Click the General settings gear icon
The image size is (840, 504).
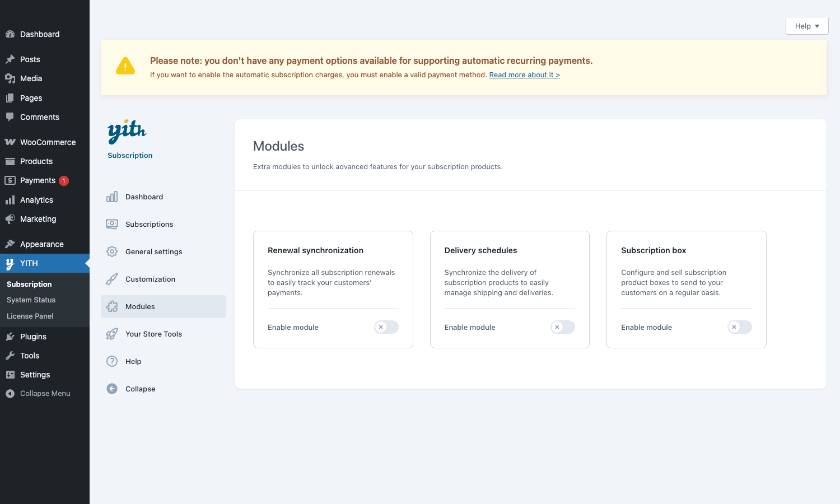(112, 251)
